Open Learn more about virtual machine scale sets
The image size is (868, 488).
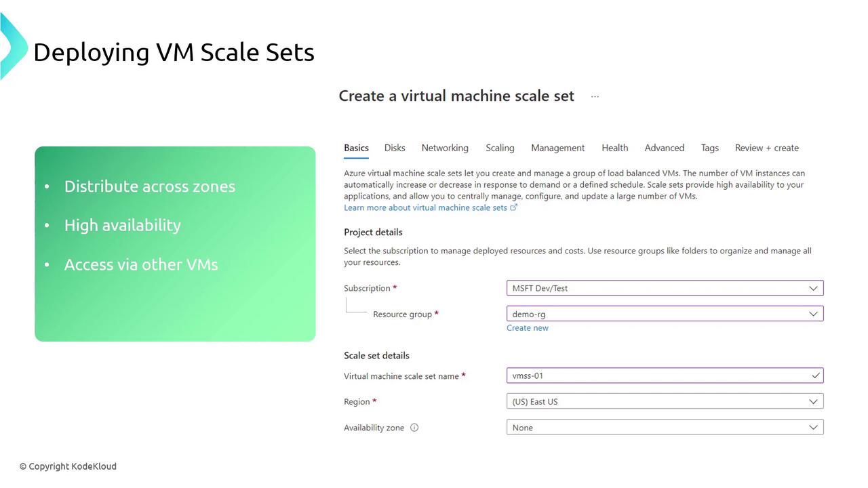coord(425,207)
